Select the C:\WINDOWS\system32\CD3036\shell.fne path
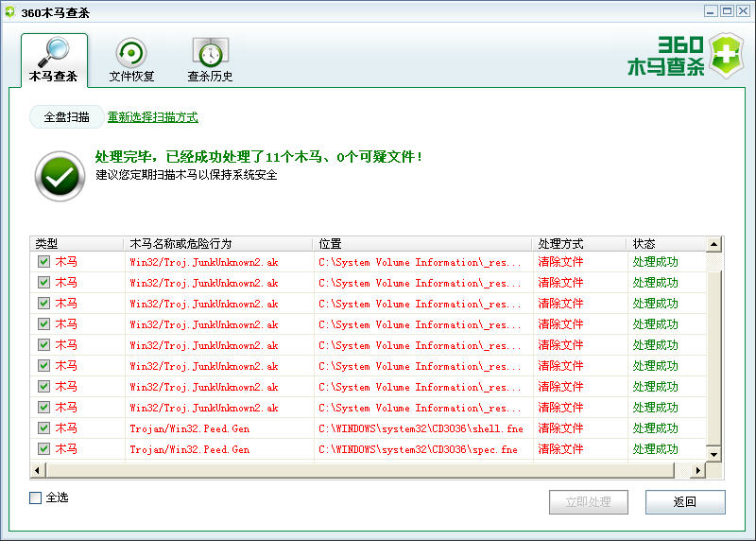Screen dimensions: 756x541 [x=421, y=428]
